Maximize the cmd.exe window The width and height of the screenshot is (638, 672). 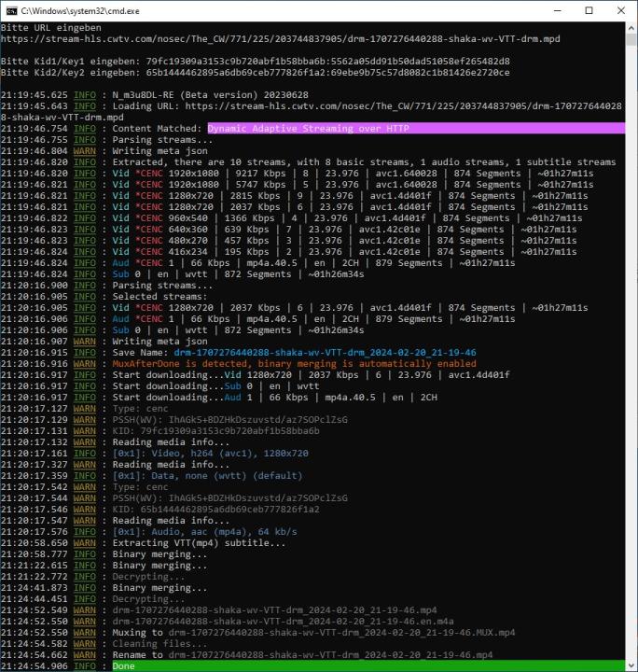point(589,10)
